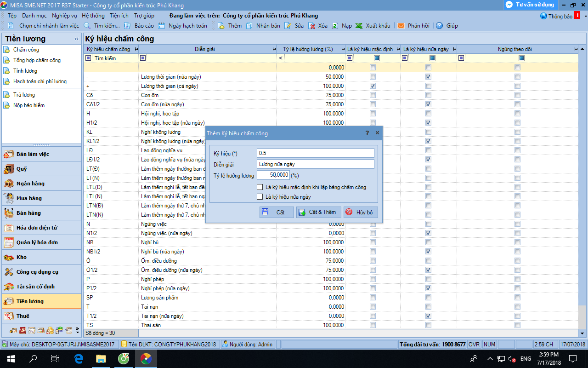Open the Nghiệp vụ menu
This screenshot has height=368, width=588.
coord(64,16)
